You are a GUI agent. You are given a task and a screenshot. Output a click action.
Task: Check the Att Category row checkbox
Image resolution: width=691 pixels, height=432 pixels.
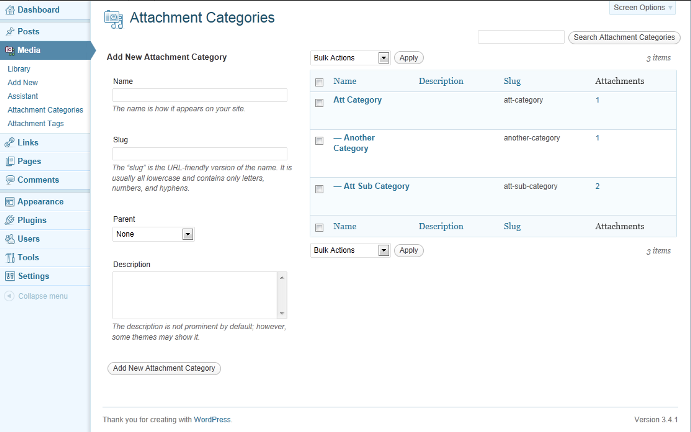[319, 103]
